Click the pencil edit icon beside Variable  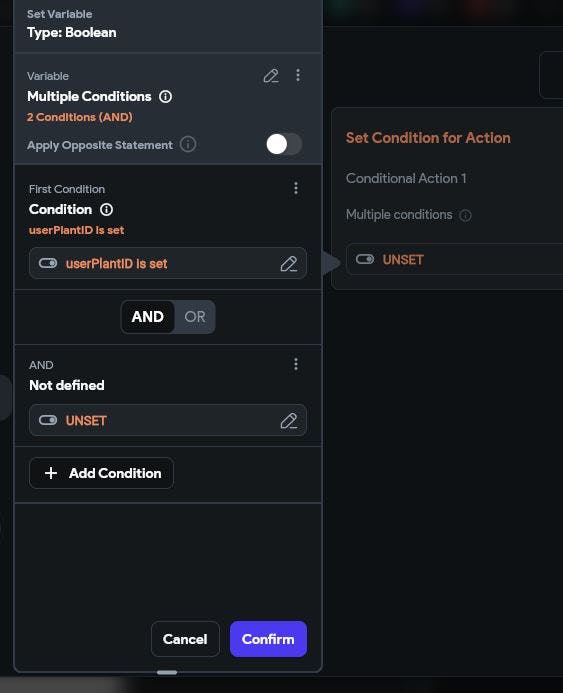(271, 76)
